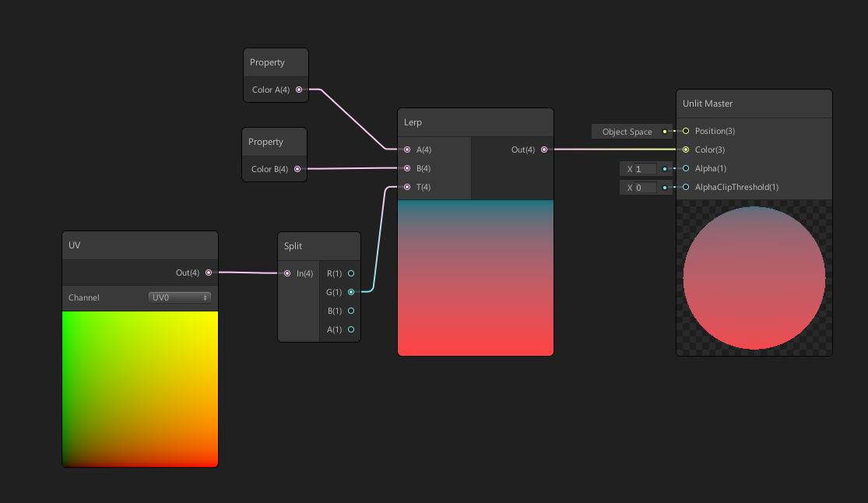
Task: Select the A(1) port circle on Split
Action: (350, 329)
